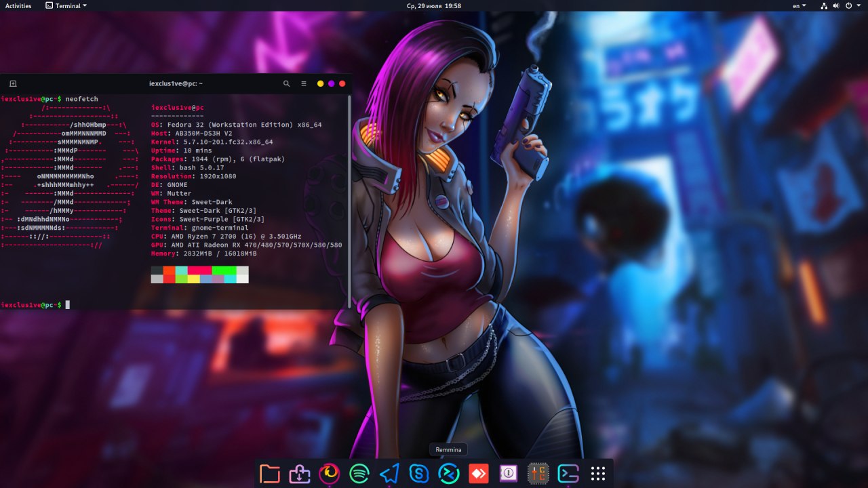Open the 'en' keyboard layout dropdown
This screenshot has height=488, width=868.
coord(800,5)
